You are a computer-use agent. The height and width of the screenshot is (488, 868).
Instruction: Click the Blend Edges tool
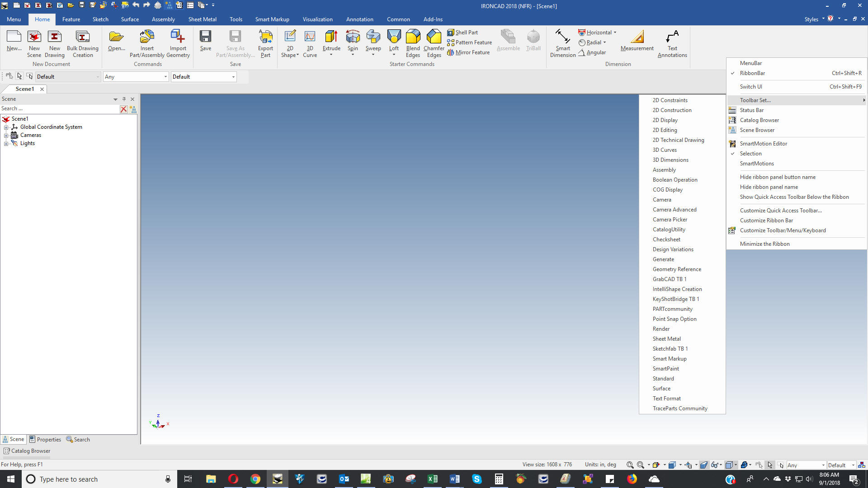pyautogui.click(x=413, y=44)
